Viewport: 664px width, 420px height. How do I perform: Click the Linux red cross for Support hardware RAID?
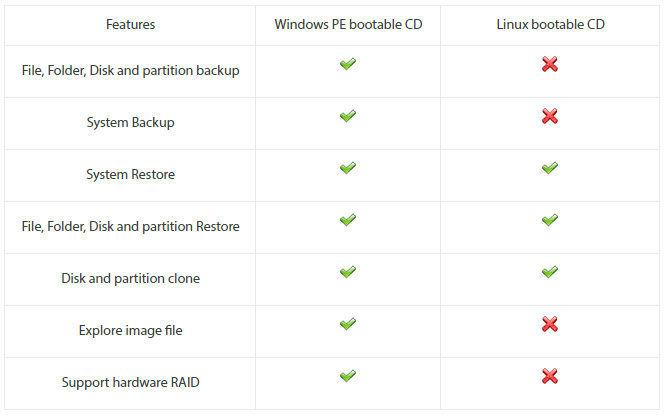pyautogui.click(x=550, y=376)
